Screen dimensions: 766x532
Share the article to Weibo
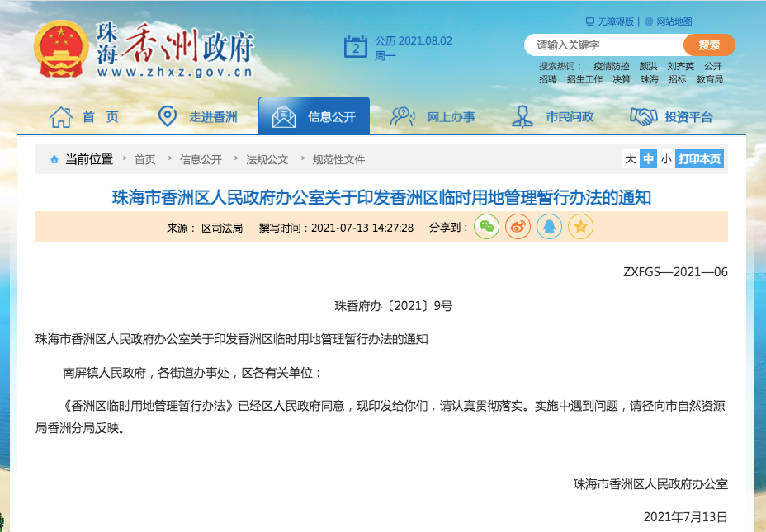pyautogui.click(x=518, y=227)
